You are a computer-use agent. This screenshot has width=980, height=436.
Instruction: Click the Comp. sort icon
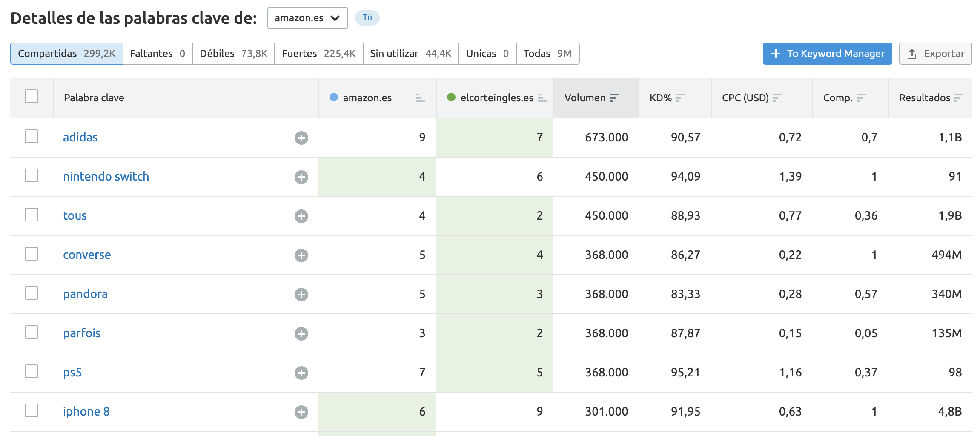pos(861,98)
